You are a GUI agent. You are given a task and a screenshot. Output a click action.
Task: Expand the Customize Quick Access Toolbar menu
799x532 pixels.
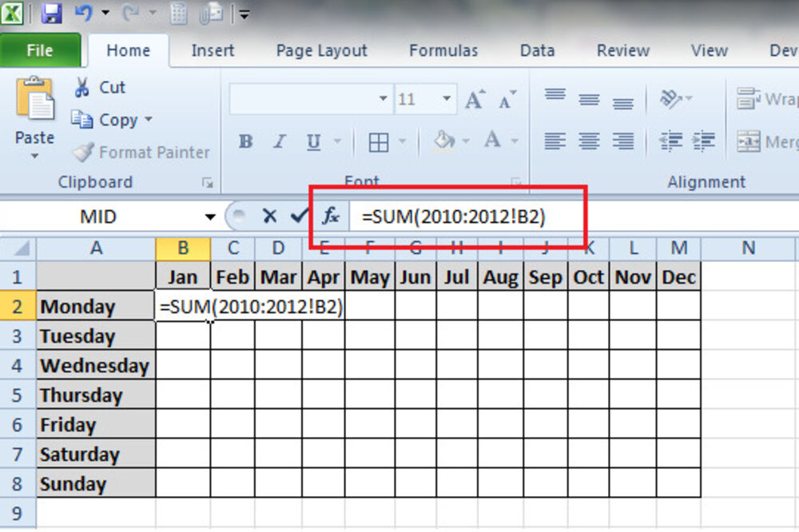coord(244,14)
